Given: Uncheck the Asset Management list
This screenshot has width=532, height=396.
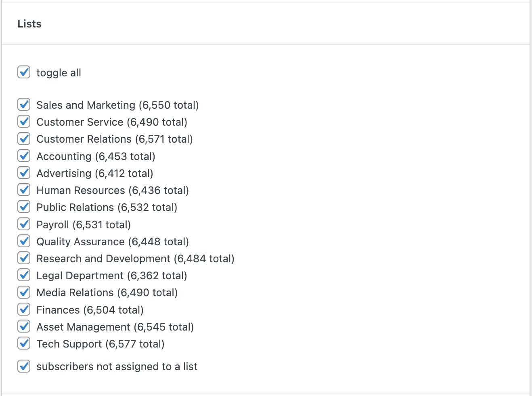Looking at the screenshot, I should 24,326.
